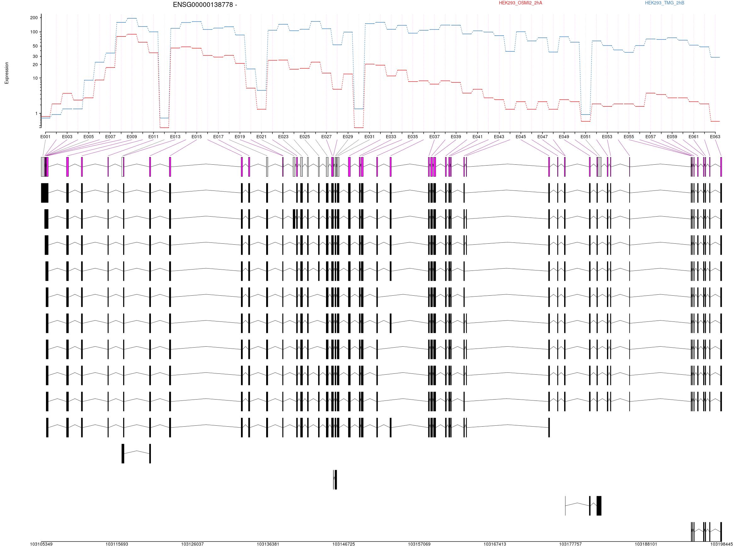The width and height of the screenshot is (756, 551).
Task: Click exon label E023
Action: (x=283, y=137)
